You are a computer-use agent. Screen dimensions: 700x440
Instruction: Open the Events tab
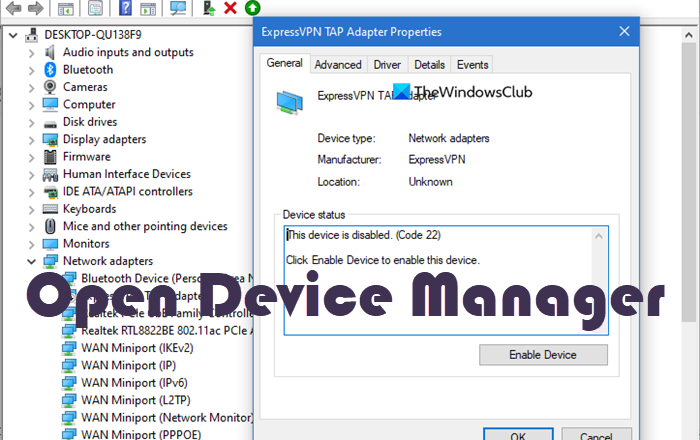tap(472, 65)
